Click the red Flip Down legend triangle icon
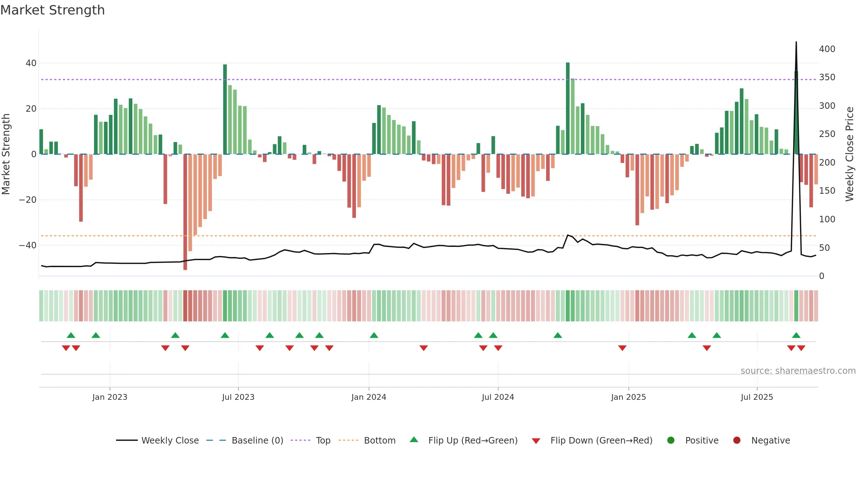868x488 pixels. pos(536,441)
